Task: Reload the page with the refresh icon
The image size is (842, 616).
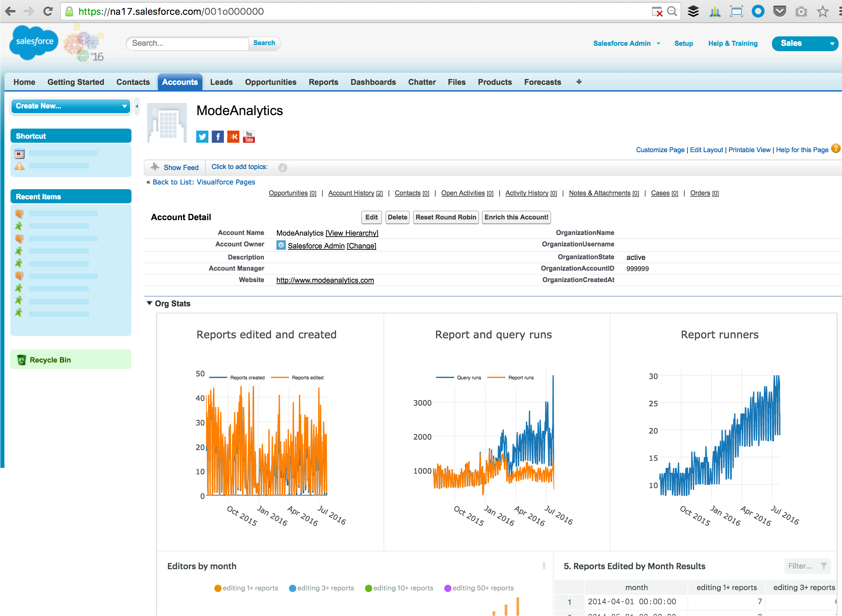Action: 48,11
